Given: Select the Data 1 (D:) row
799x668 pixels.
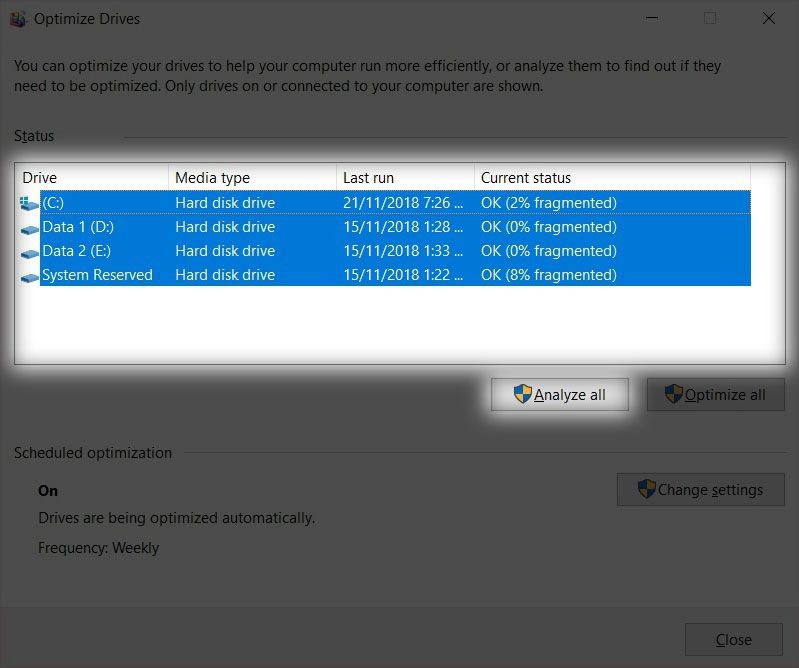Looking at the screenshot, I should coord(395,227).
